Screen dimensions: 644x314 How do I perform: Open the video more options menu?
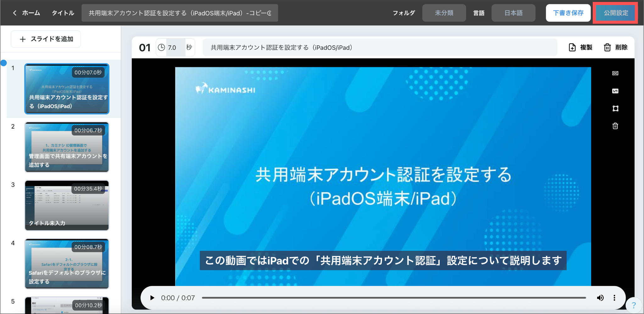(614, 298)
